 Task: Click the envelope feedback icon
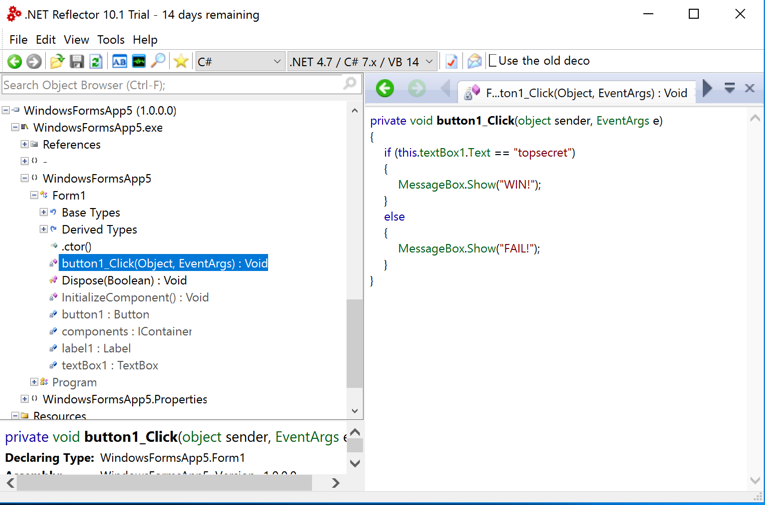click(474, 61)
